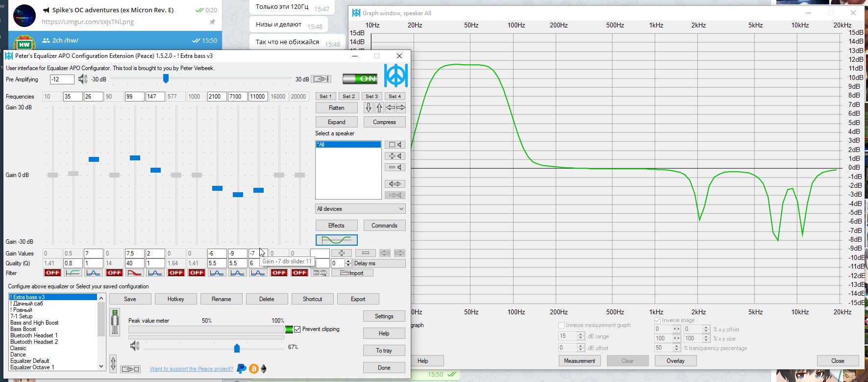Screen dimensions: 868x382
Task: Enable the OFF filter under 10 Hz
Action: coord(52,273)
